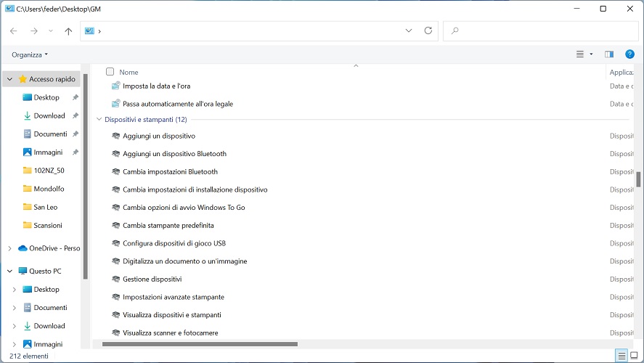Image resolution: width=644 pixels, height=363 pixels.
Task: Click the 'Imposta la data e l'ora' icon
Action: (115, 86)
